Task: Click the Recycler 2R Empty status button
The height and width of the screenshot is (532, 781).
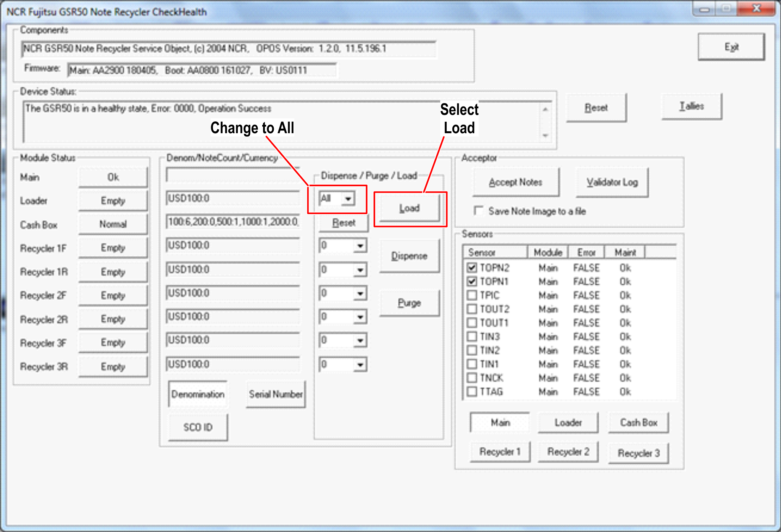Action: [x=113, y=319]
